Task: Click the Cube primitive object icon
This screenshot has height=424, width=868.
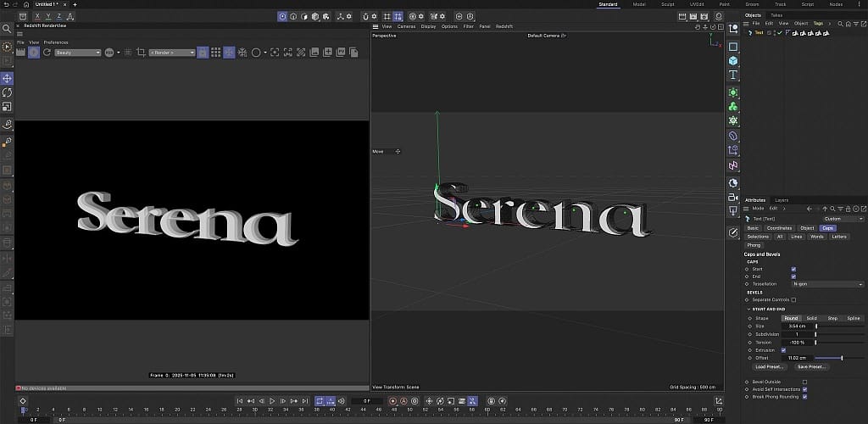Action: click(733, 61)
